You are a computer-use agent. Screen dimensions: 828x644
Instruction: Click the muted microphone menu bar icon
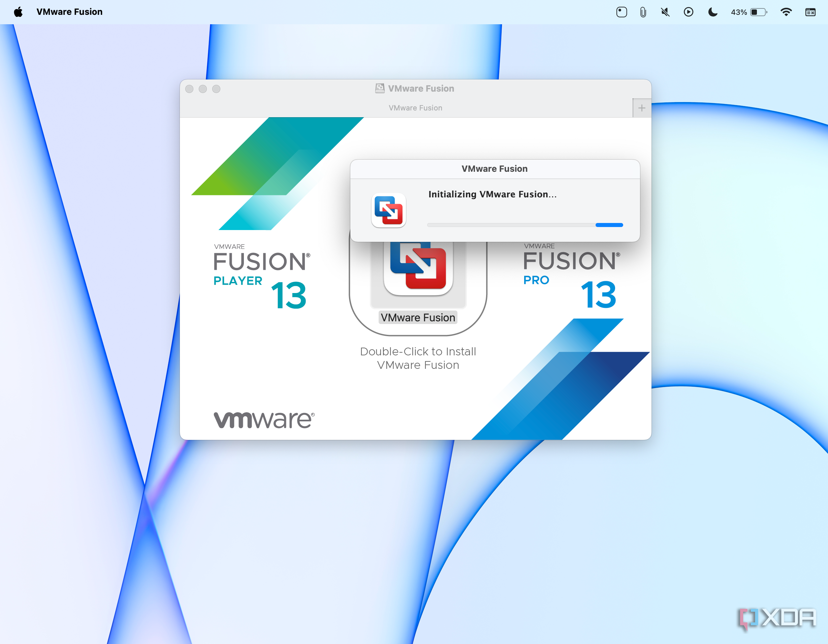point(665,12)
